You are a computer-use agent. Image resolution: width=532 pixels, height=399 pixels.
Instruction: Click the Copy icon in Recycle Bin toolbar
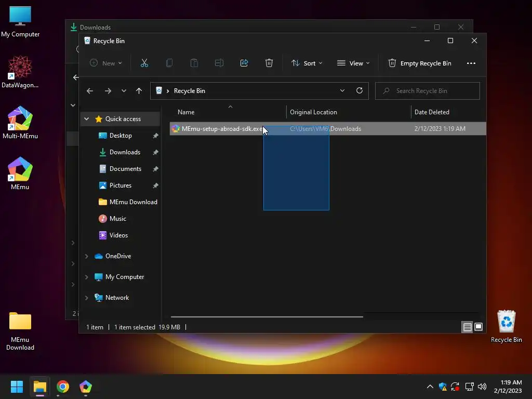169,63
